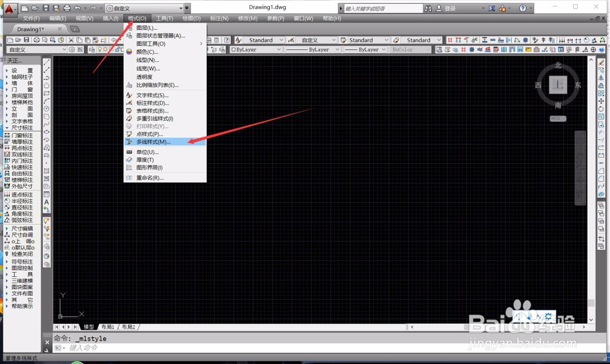Open the 自定义 workspace dropdown in title bar
The width and height of the screenshot is (610, 364).
144,8
